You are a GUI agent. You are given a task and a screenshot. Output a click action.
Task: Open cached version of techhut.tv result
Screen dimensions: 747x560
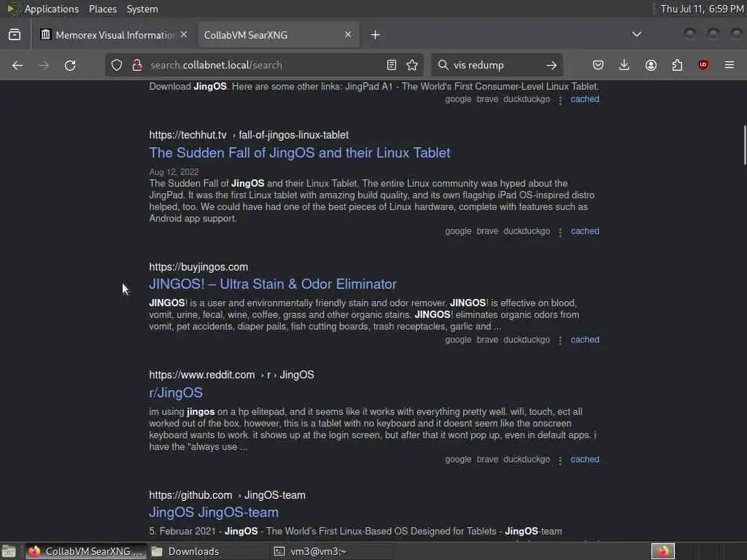585,231
